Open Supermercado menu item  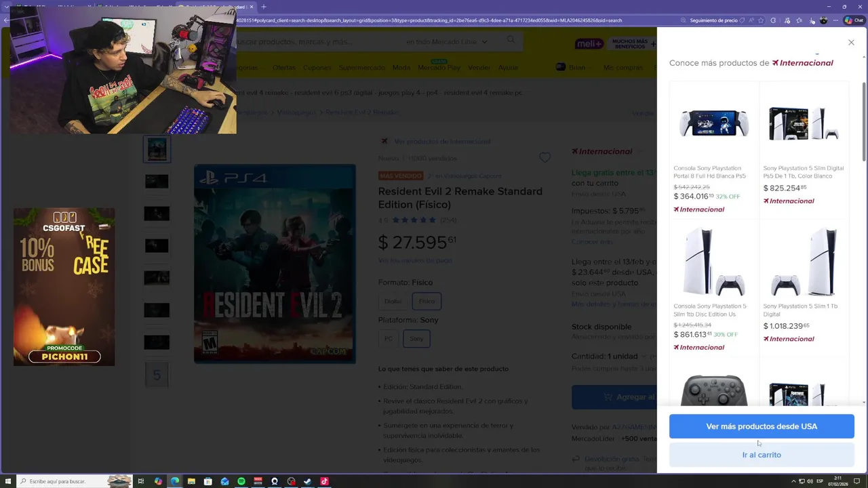click(362, 68)
